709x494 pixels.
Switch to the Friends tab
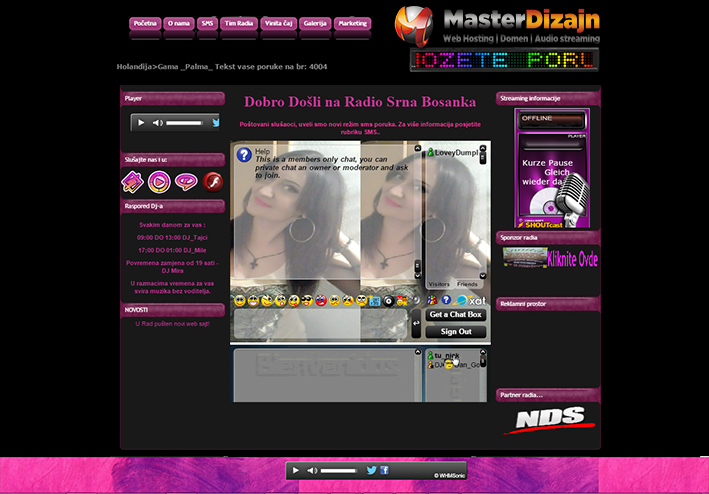(468, 284)
